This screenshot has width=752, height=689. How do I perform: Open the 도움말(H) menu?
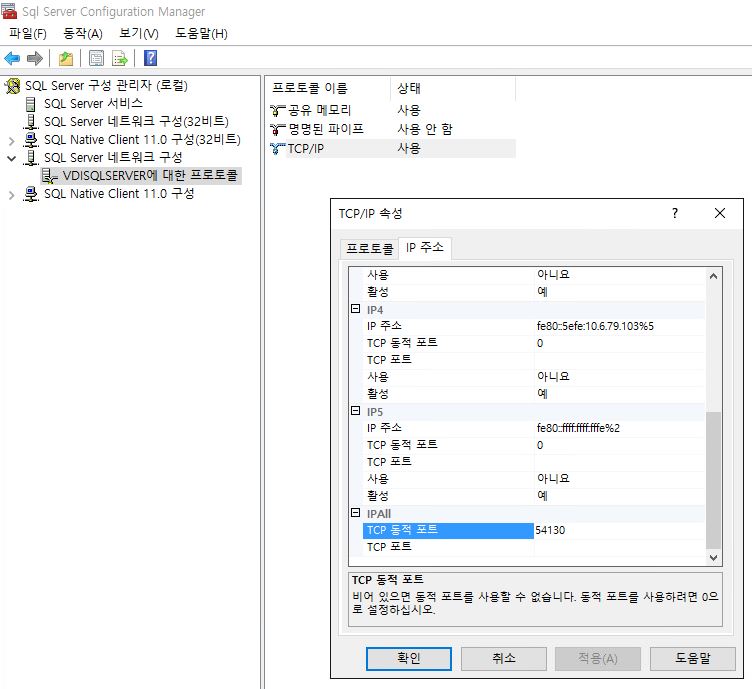pos(201,34)
